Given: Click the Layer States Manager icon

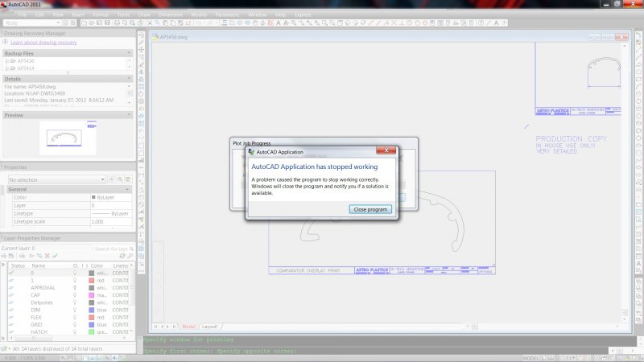Looking at the screenshot, I should [22, 256].
